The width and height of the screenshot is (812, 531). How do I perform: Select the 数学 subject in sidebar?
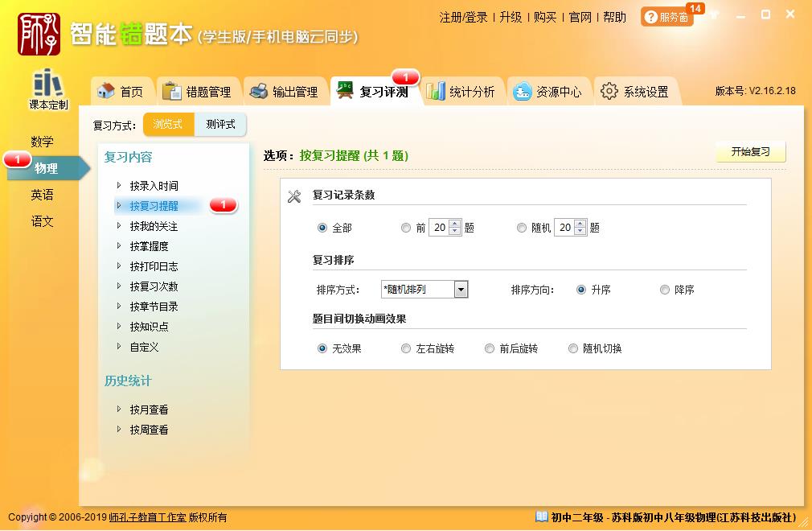pyautogui.click(x=43, y=142)
